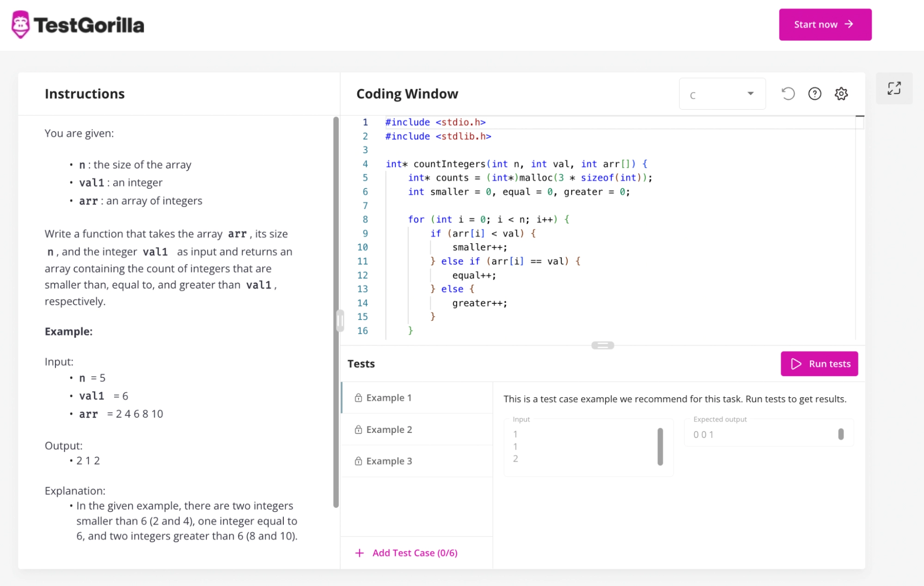The image size is (924, 586).
Task: Click the 'arr = 2 4 6 8 10' line
Action: click(121, 414)
